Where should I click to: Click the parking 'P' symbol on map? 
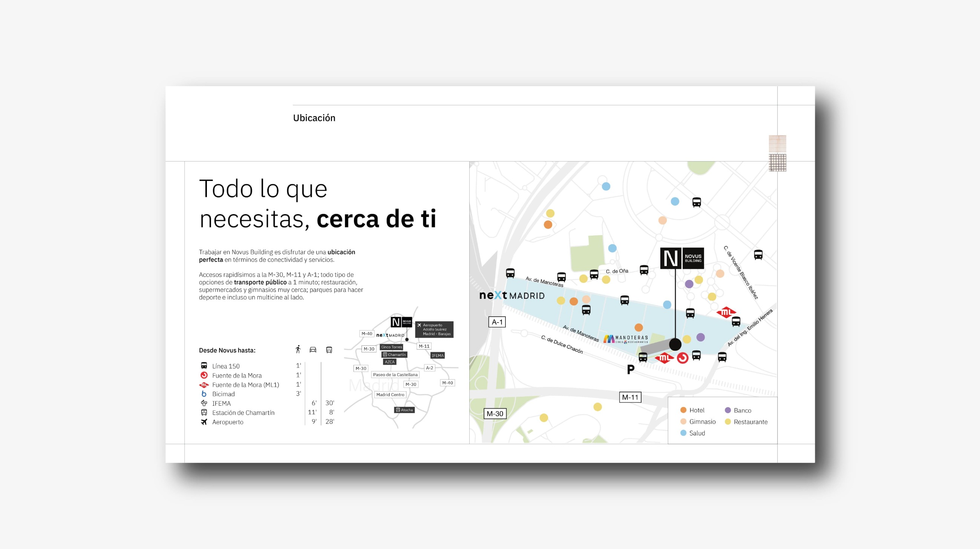tap(630, 369)
